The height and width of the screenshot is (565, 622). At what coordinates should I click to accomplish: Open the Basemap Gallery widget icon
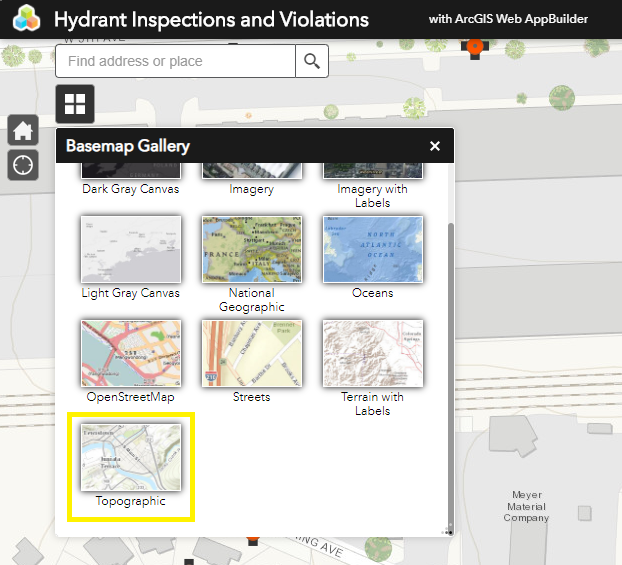(x=75, y=104)
